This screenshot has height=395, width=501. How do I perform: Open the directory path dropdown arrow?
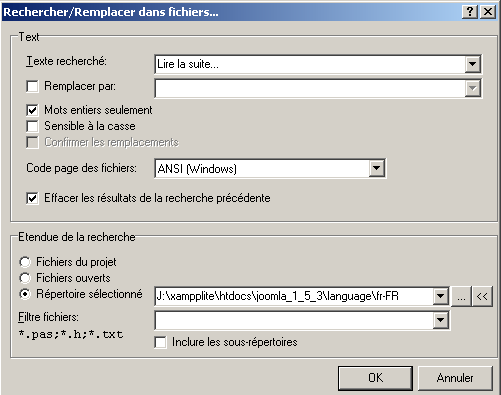coord(441,296)
